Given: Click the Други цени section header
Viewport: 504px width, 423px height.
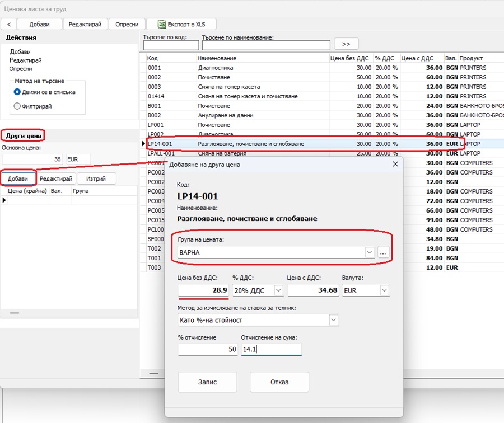Looking at the screenshot, I should 24,136.
